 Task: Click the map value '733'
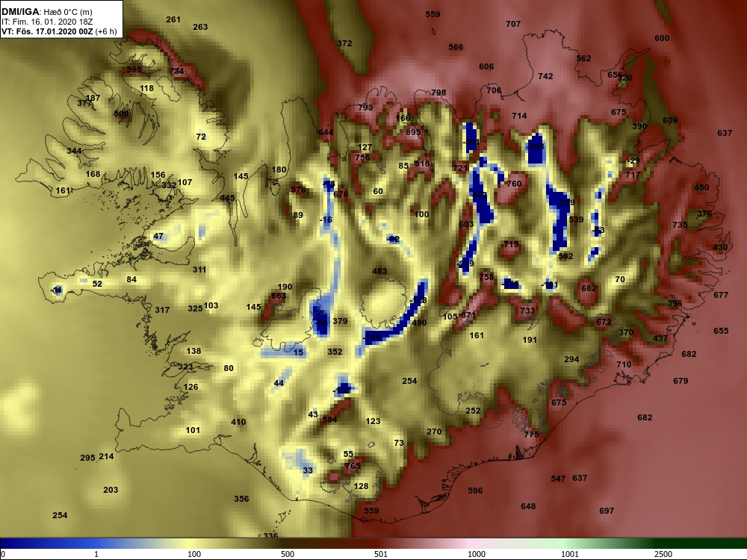(527, 311)
